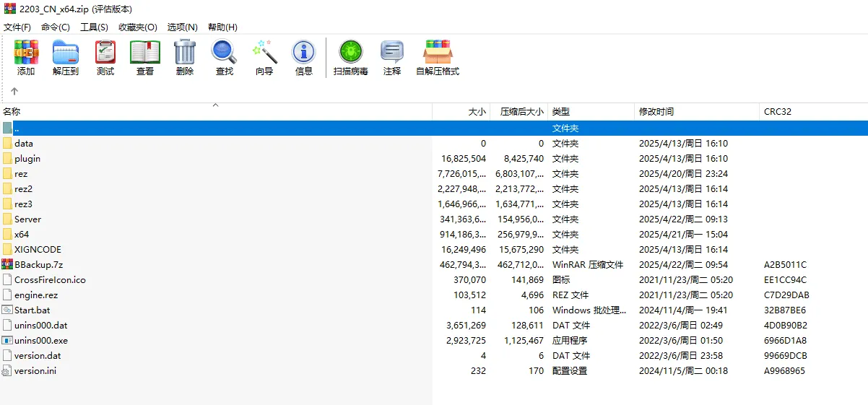Open the Options (选项) menu
The height and width of the screenshot is (405, 868).
(183, 27)
